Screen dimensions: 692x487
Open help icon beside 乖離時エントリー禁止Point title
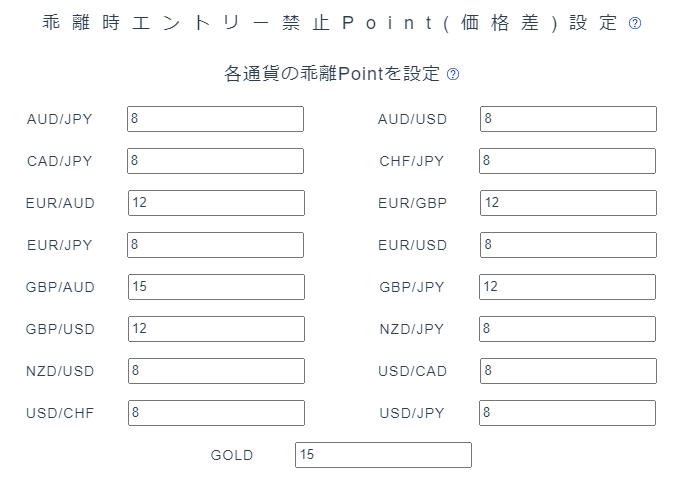(x=635, y=23)
